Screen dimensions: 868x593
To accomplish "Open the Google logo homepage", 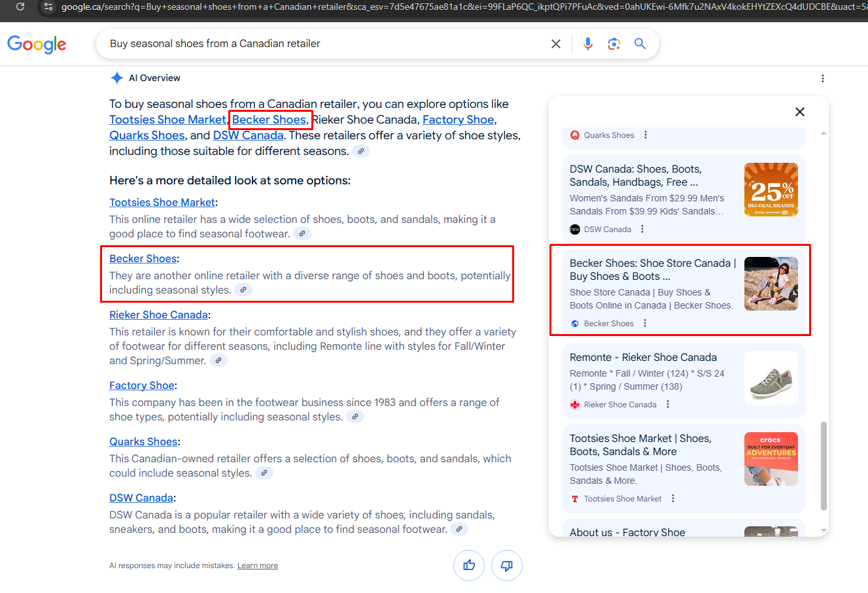I will point(37,44).
